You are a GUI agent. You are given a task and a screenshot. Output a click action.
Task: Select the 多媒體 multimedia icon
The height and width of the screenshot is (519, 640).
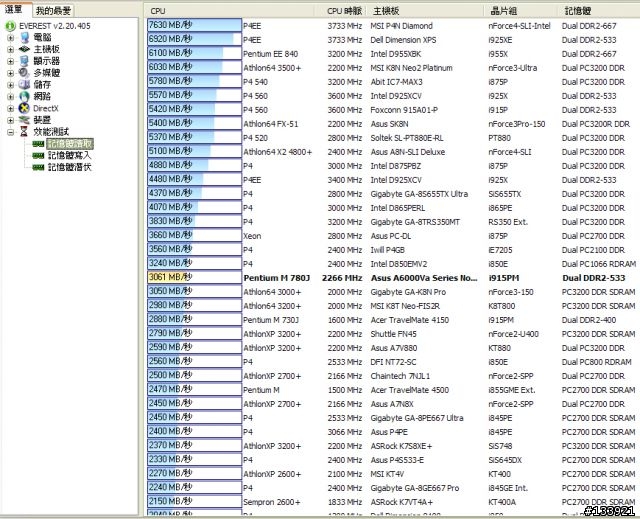tap(24, 73)
